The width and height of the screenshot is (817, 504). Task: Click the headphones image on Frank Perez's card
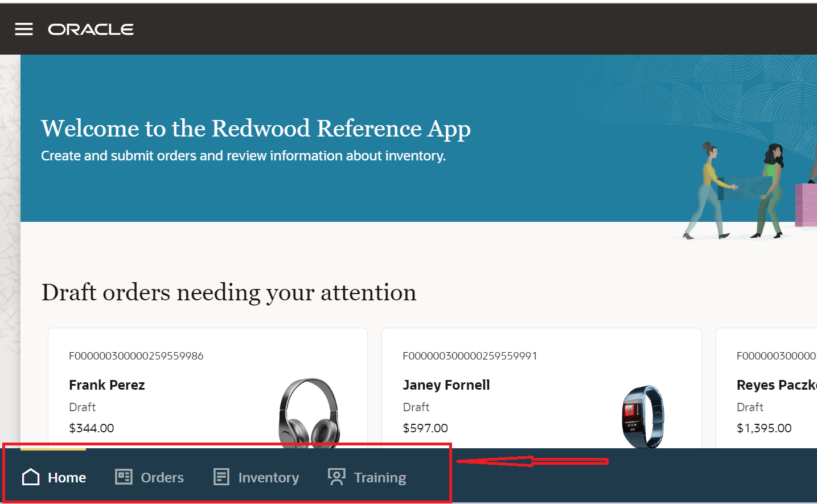pyautogui.click(x=310, y=410)
